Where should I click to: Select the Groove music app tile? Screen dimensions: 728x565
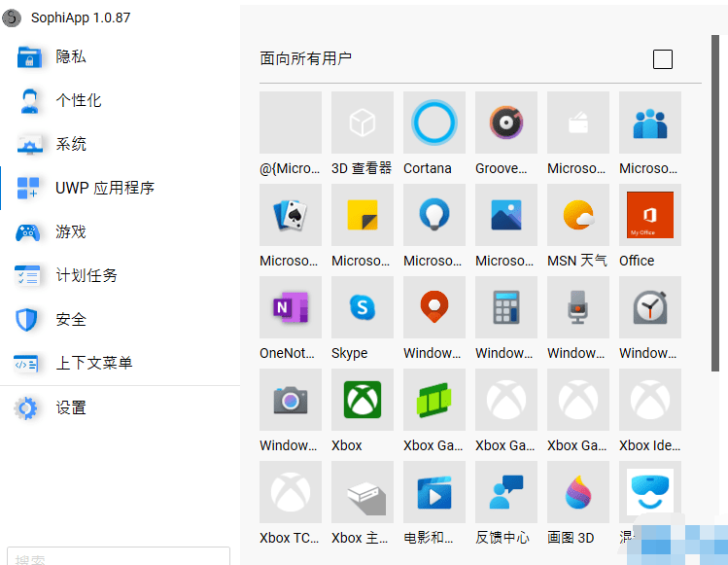coord(506,123)
